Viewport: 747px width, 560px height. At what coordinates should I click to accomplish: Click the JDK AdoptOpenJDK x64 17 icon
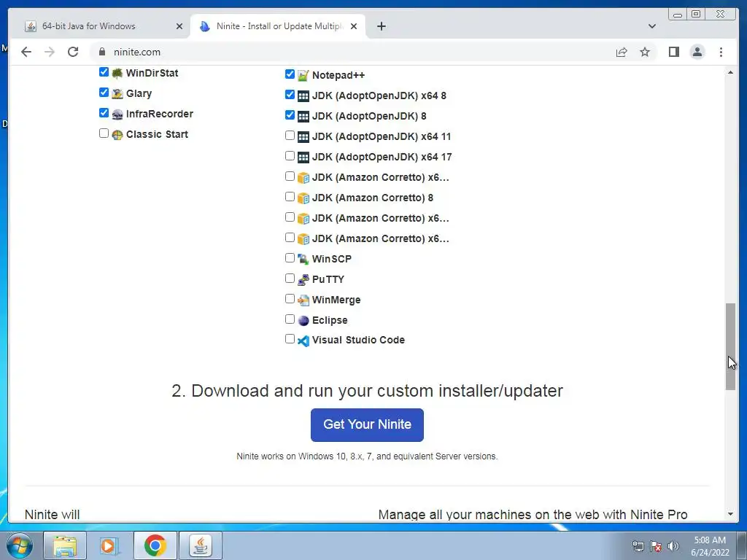click(x=303, y=157)
